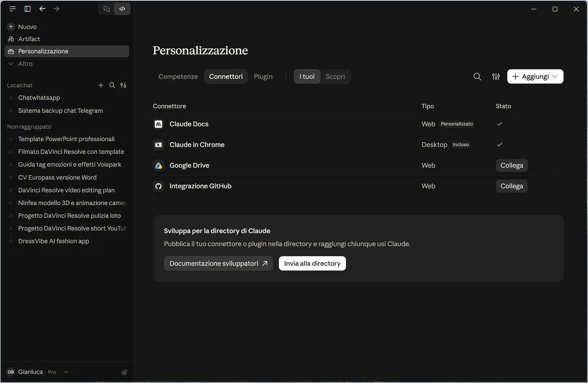Open the Aggiungi dropdown button
This screenshot has width=588, height=383.
(x=535, y=76)
